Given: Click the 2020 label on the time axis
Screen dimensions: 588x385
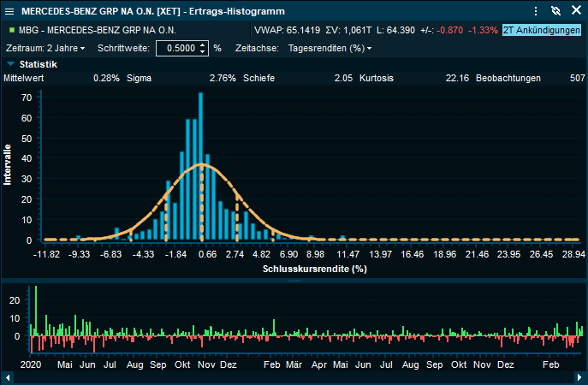Looking at the screenshot, I should point(30,364).
